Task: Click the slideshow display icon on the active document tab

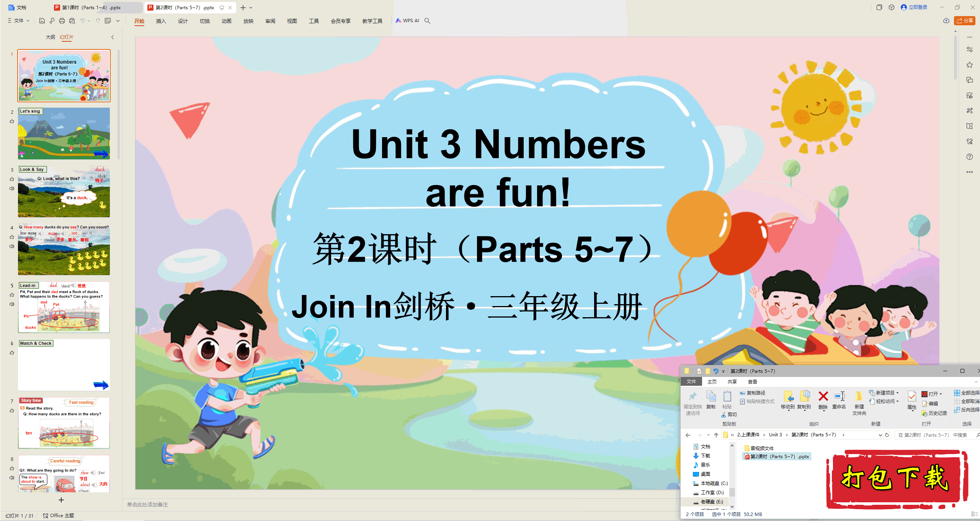Action: point(222,8)
